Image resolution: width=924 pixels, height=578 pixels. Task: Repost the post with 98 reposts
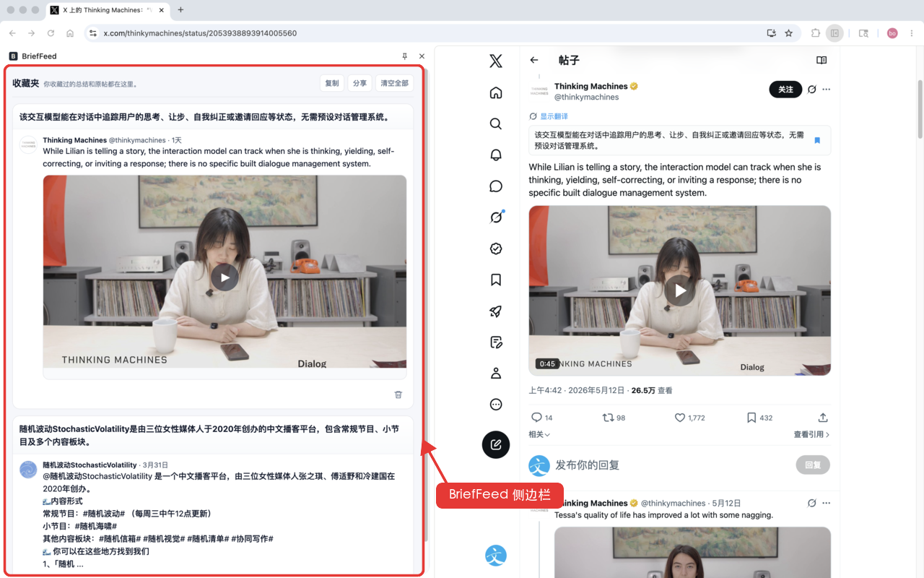pyautogui.click(x=614, y=418)
